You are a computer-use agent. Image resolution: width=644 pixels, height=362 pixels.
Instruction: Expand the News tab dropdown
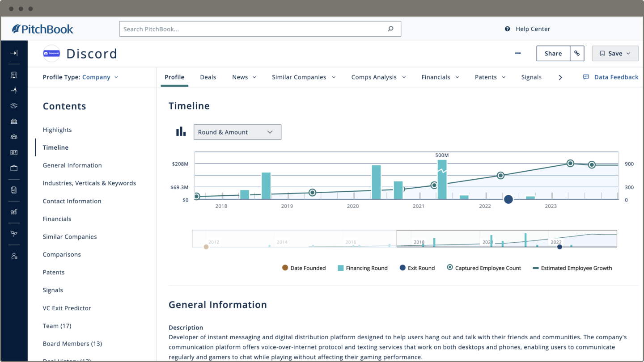click(x=254, y=77)
